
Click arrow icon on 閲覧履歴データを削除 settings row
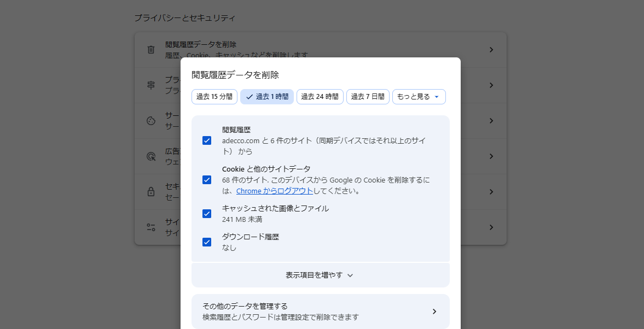click(x=491, y=50)
